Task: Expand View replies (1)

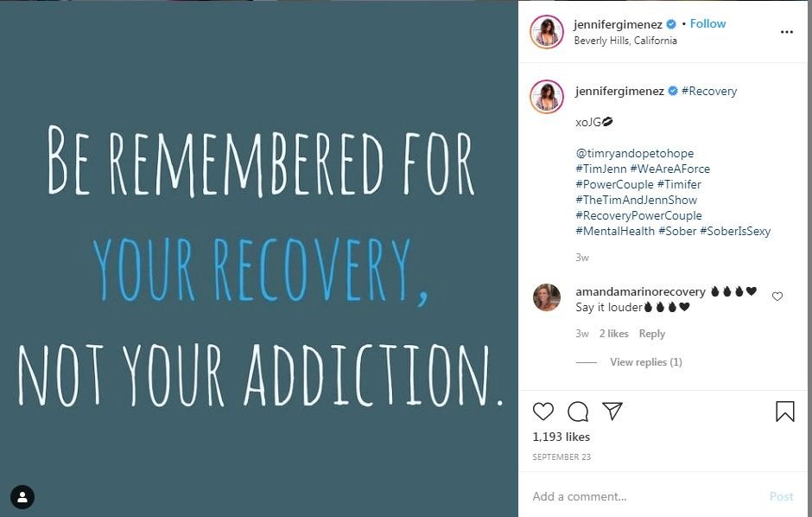Action: [x=646, y=362]
